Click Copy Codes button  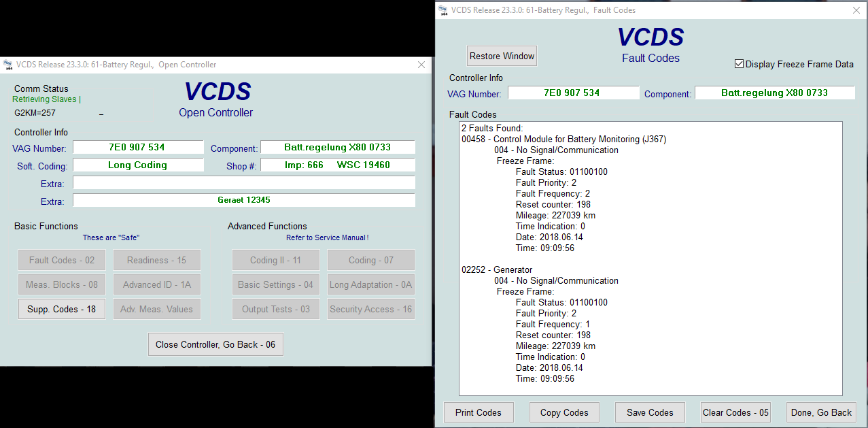(x=564, y=412)
